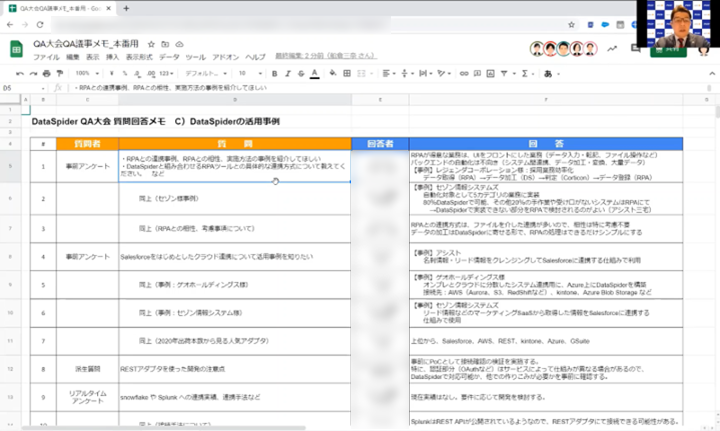Open activity dashboard trend icon
Image resolution: width=720 pixels, height=431 pixels.
612,49
